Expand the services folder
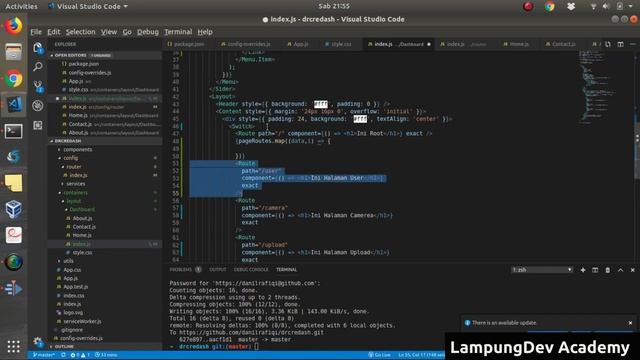Screen dimensions: 640x360 pos(76,184)
